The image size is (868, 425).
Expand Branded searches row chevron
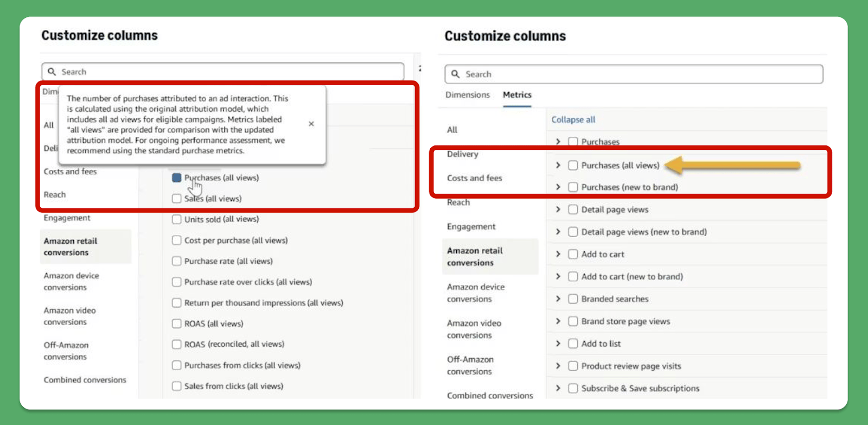558,299
